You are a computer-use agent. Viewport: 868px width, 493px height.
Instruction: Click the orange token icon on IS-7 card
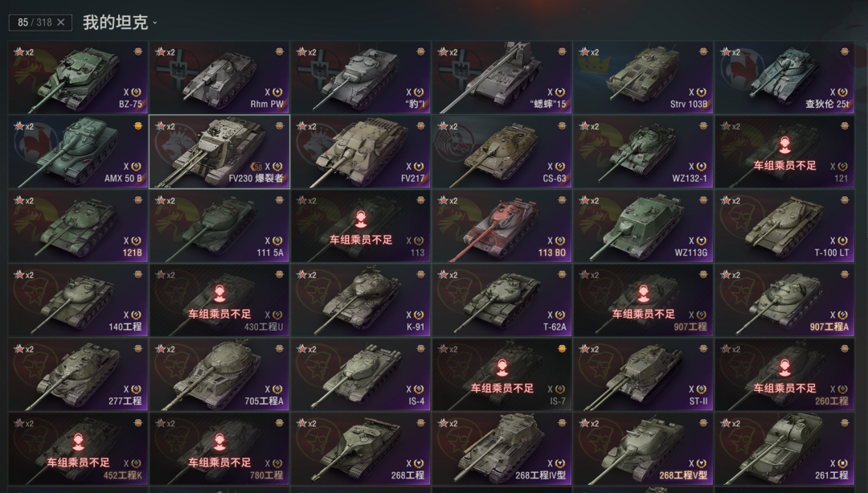pos(562,348)
